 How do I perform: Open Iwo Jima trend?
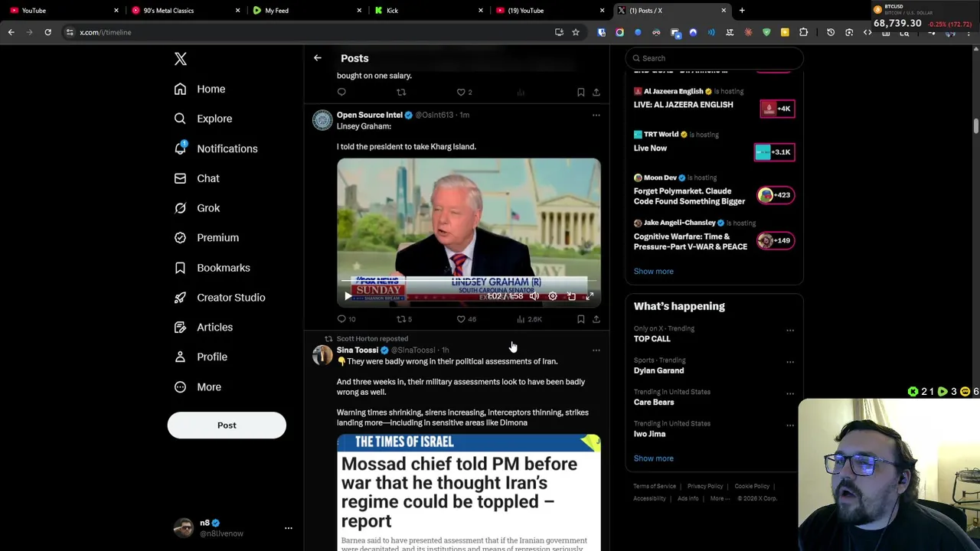pos(649,434)
